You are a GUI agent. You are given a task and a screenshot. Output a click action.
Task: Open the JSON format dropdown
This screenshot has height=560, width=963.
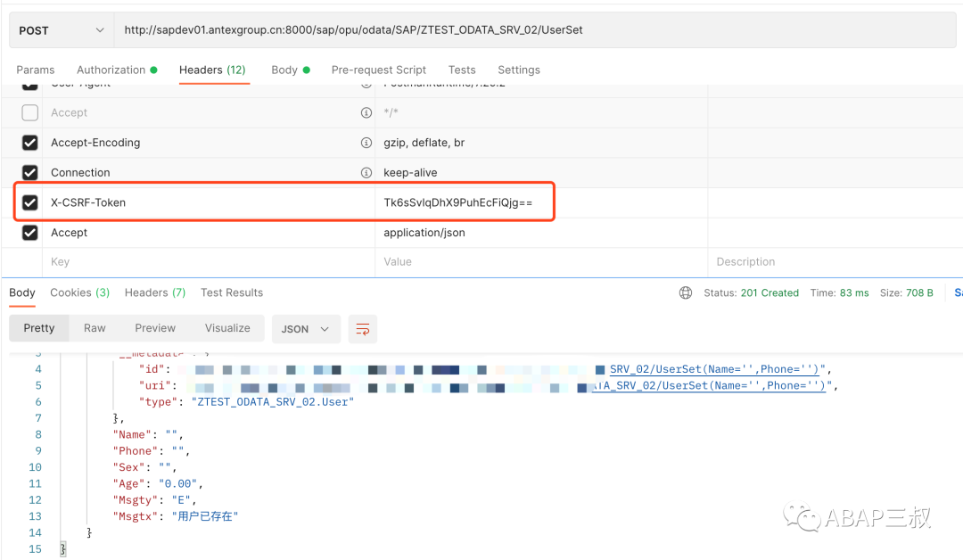point(306,329)
